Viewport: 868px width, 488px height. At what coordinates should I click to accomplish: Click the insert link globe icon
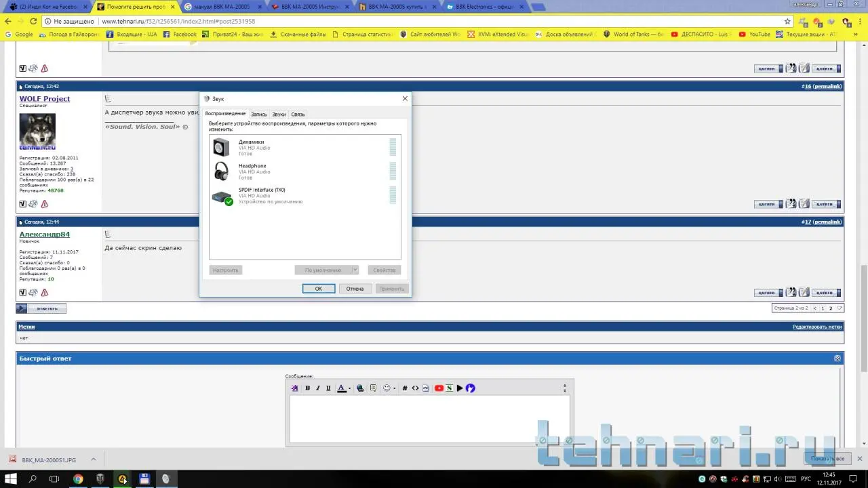click(x=360, y=388)
